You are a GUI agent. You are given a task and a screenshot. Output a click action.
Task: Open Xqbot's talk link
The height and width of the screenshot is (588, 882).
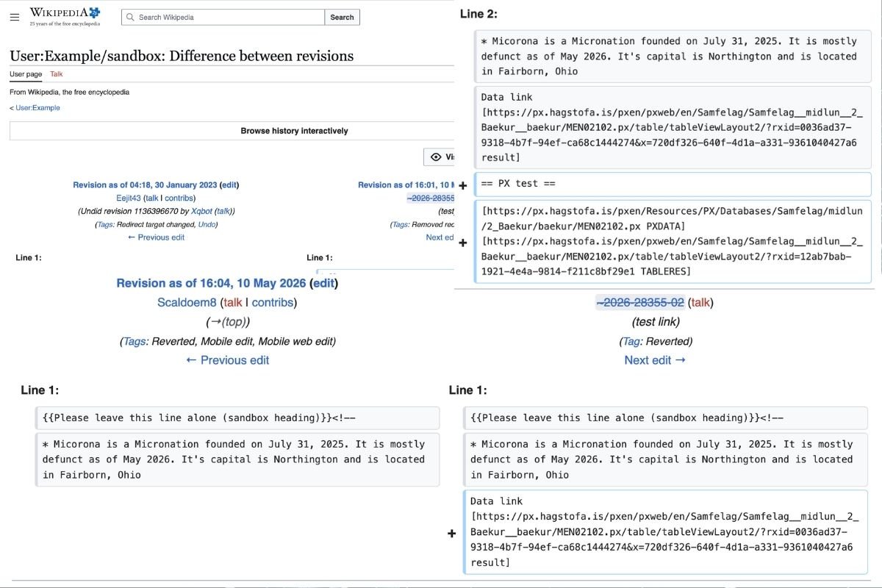click(x=223, y=212)
